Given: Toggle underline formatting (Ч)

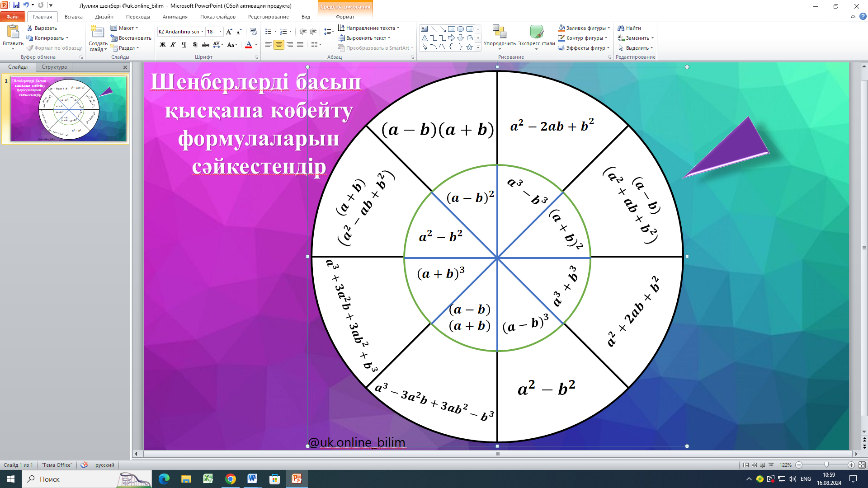Looking at the screenshot, I should (184, 45).
